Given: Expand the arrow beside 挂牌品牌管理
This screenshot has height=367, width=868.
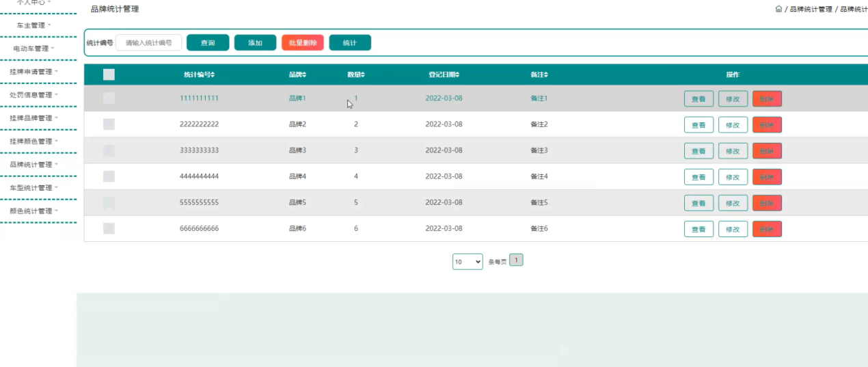Looking at the screenshot, I should tap(56, 118).
